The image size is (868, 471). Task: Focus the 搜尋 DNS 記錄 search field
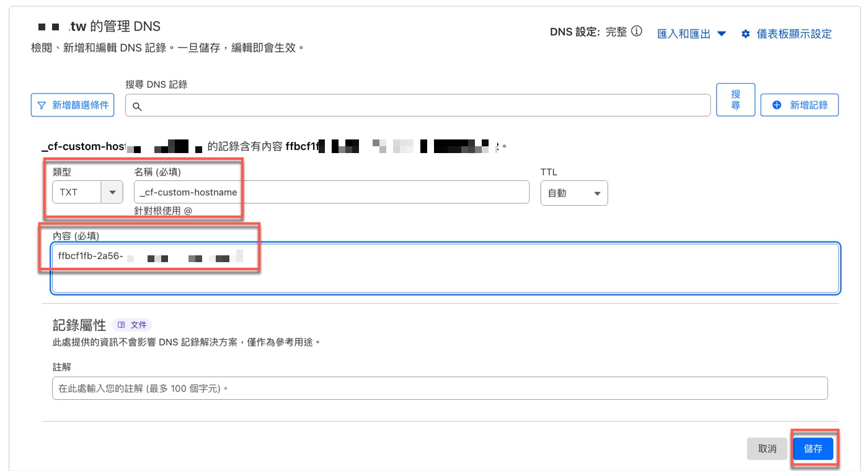[x=417, y=105]
